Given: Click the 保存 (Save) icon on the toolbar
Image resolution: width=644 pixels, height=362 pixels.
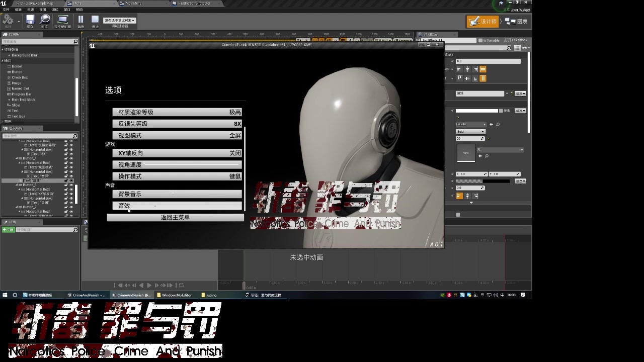Looking at the screenshot, I should coord(30,19).
